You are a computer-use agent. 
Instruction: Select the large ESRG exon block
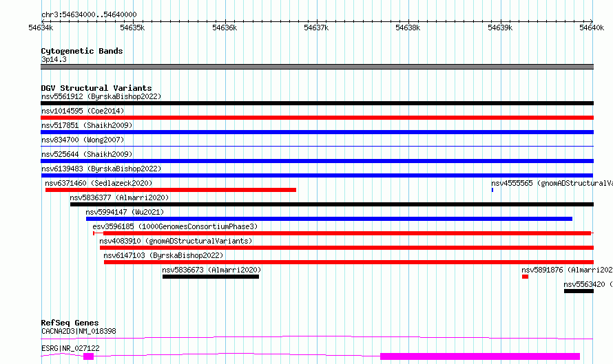(x=480, y=356)
